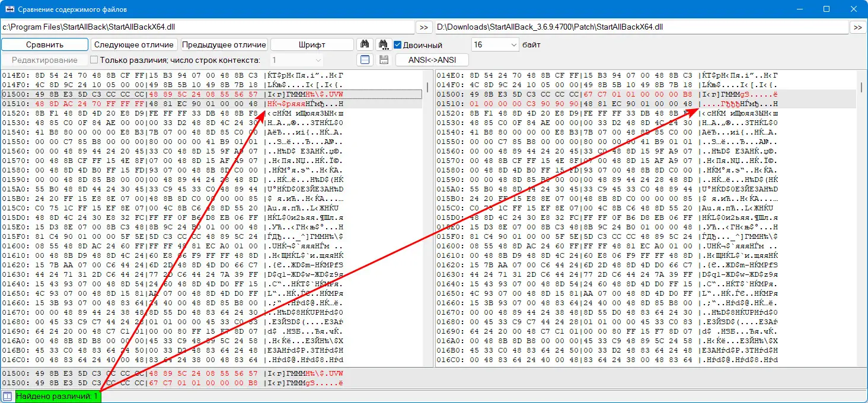Click the left file path field for Program Files

point(207,27)
